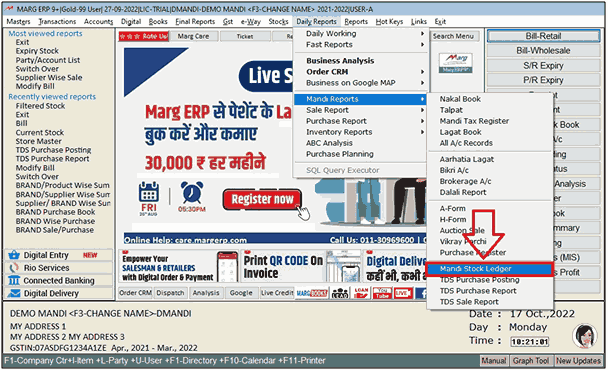Collapse the Mandi Reports submenu arrow

point(422,99)
